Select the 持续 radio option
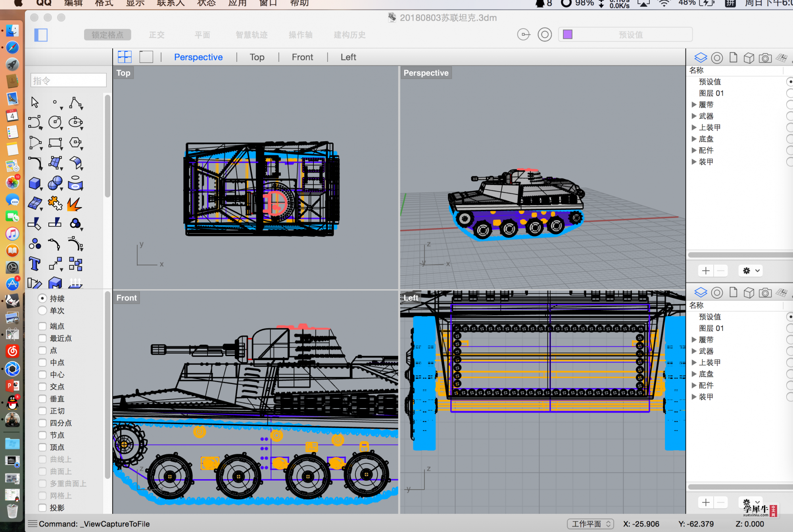Viewport: 793px width, 532px height. point(42,298)
